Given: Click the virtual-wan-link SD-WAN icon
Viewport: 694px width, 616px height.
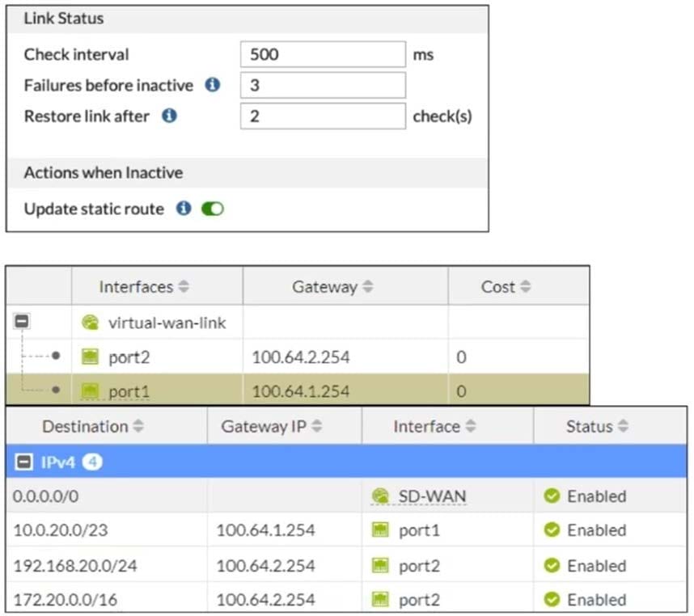Looking at the screenshot, I should point(91,323).
